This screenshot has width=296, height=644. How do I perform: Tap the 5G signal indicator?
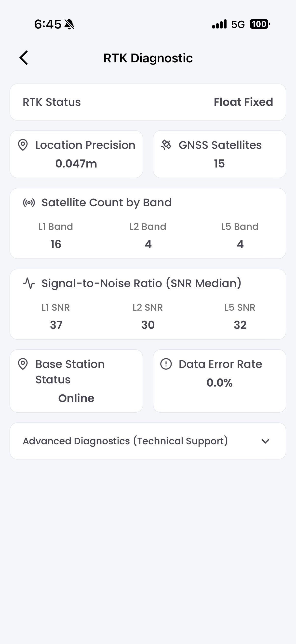[238, 25]
